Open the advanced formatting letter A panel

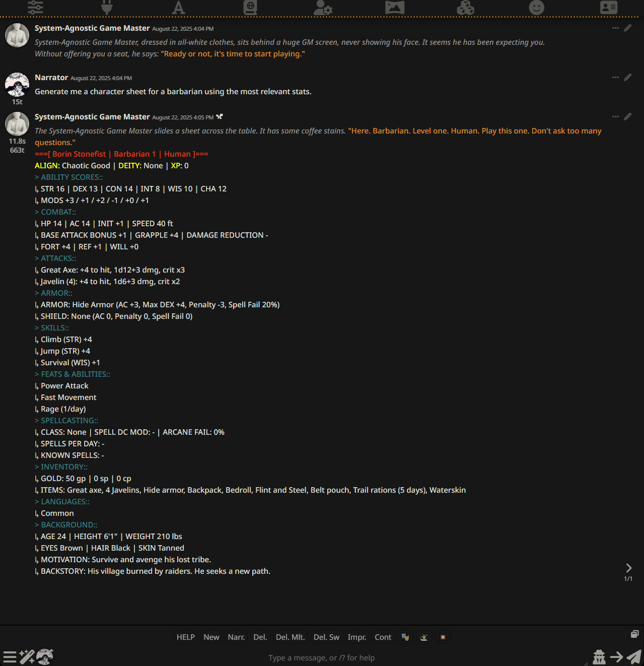178,7
